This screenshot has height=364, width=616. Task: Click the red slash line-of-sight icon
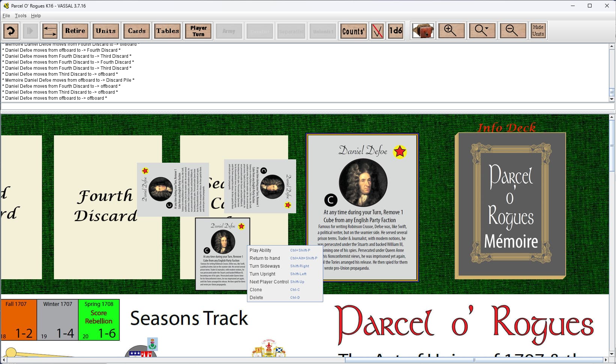pyautogui.click(x=377, y=31)
